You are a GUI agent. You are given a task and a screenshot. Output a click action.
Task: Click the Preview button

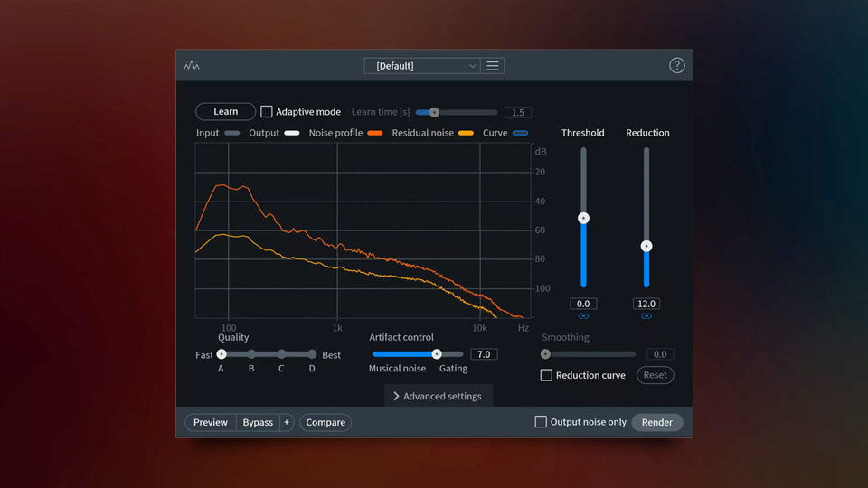point(211,422)
